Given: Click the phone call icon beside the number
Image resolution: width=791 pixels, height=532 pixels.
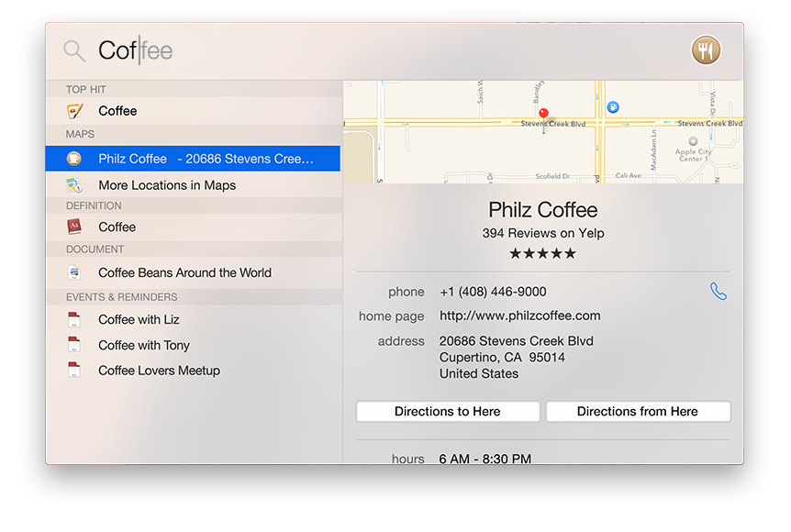Looking at the screenshot, I should 718,292.
